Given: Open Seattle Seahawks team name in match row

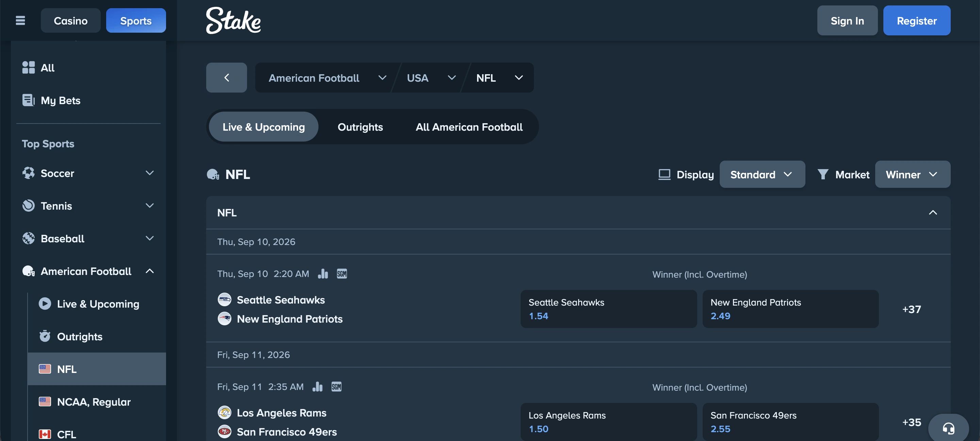Looking at the screenshot, I should (x=281, y=300).
